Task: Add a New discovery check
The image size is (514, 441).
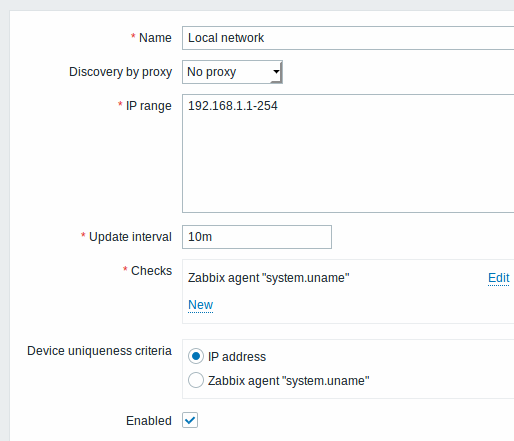Action: (200, 305)
